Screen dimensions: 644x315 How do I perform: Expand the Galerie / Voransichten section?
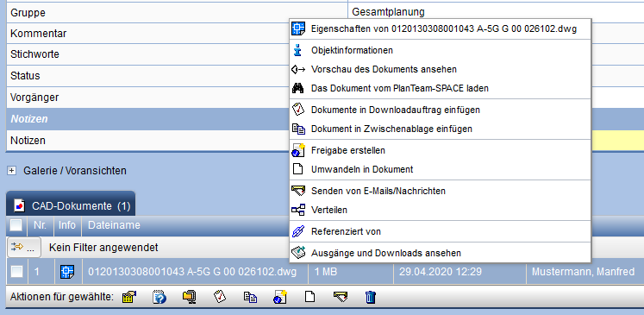[12, 170]
